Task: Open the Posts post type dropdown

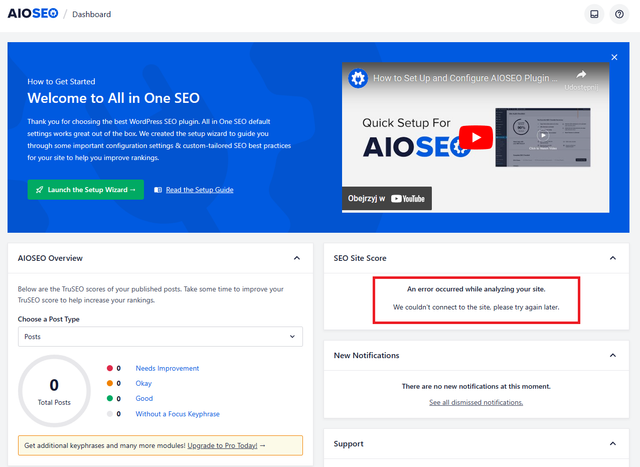Action: [160, 337]
